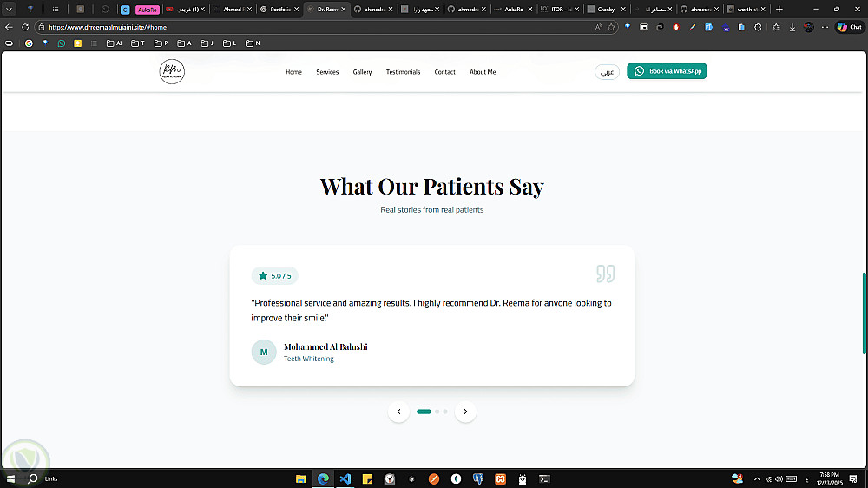
Task: Select the second testimonial carousel dot
Action: point(437,412)
